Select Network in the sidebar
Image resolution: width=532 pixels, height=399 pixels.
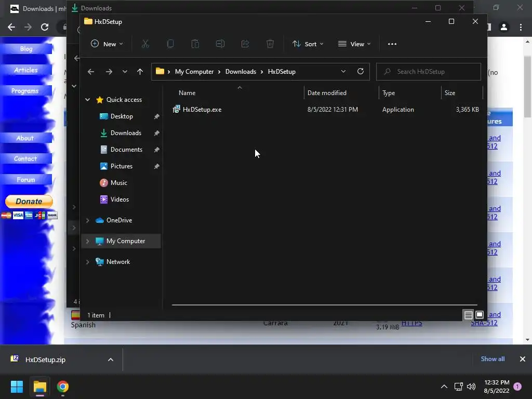click(118, 262)
